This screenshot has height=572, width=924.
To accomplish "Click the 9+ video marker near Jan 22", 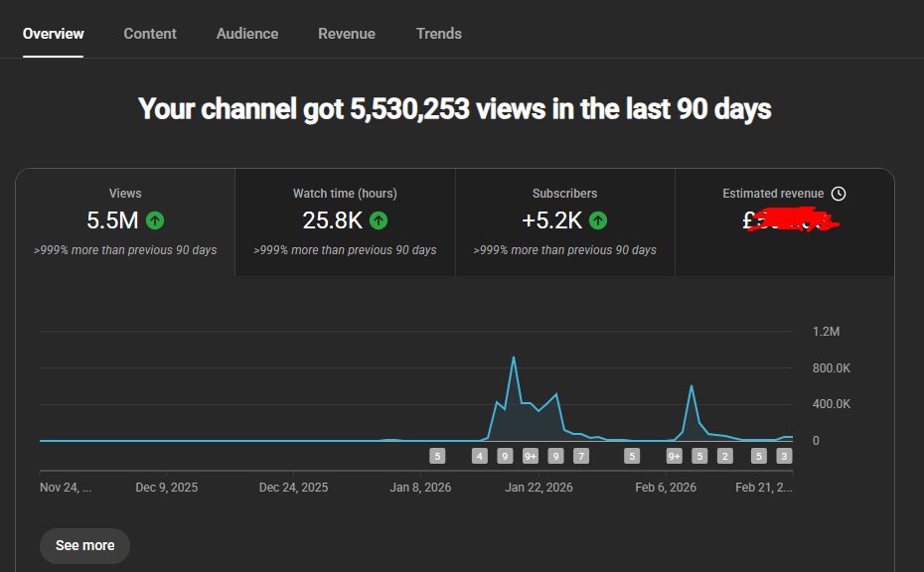I will [x=529, y=455].
